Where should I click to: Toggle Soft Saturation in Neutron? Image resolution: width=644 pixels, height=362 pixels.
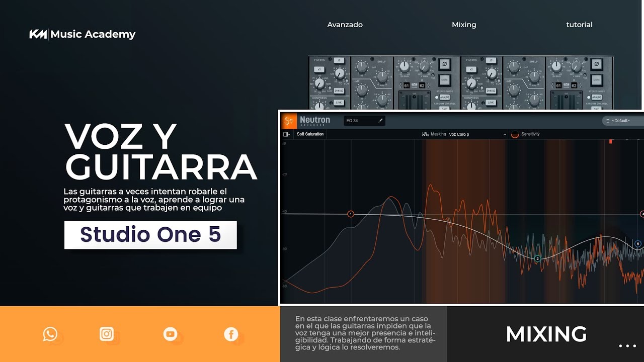click(310, 134)
